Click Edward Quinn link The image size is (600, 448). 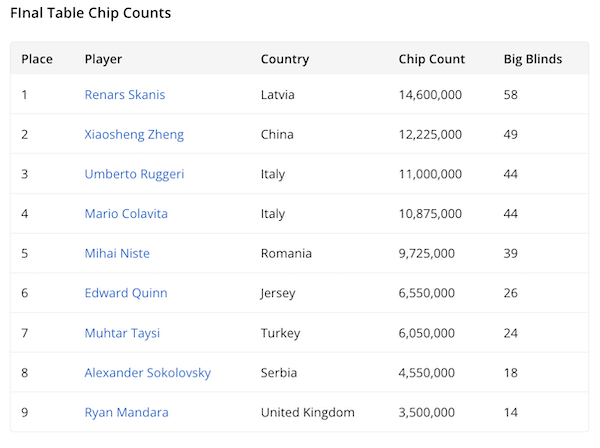point(126,293)
